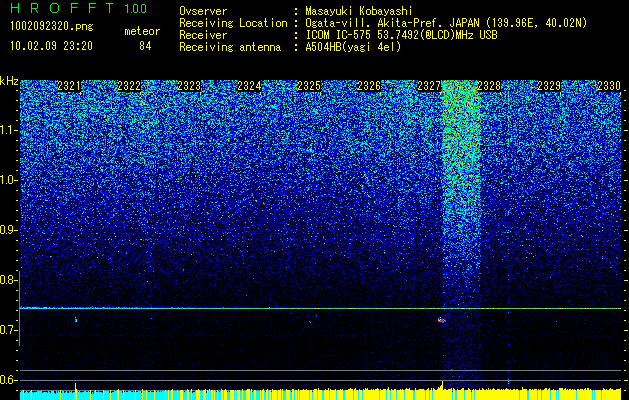Click the 2324 time marker
The width and height of the screenshot is (629, 400).
tap(249, 86)
